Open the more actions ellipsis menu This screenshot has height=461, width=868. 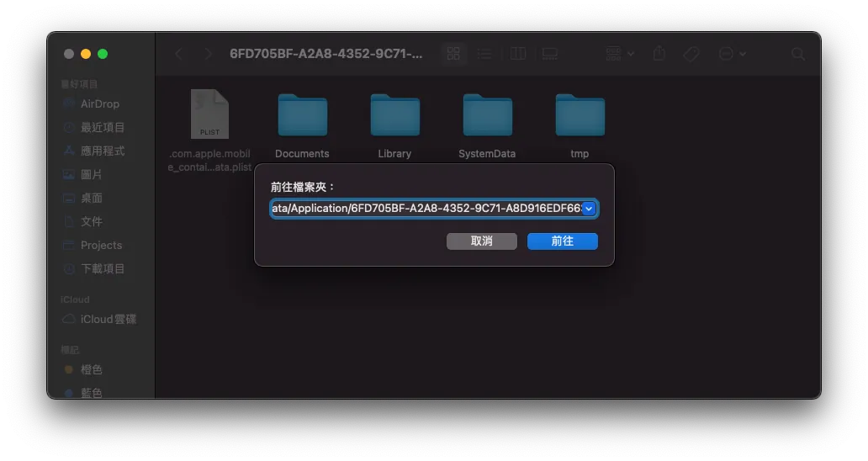[732, 54]
